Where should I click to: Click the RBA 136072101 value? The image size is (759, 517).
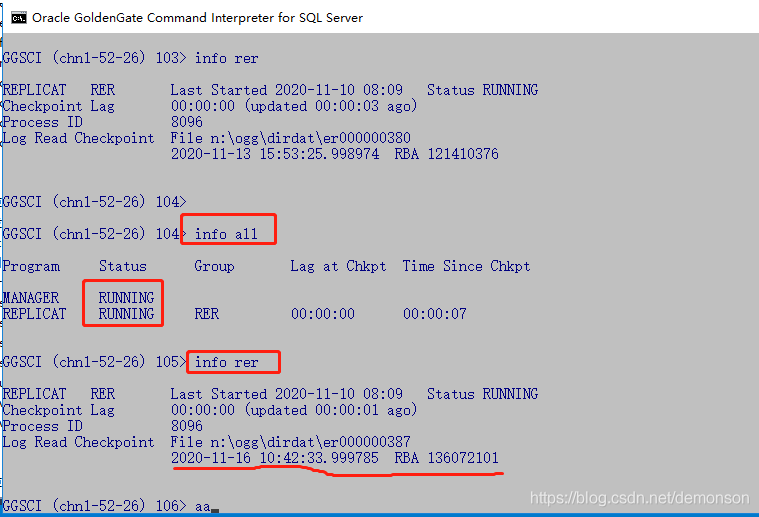[x=446, y=458]
